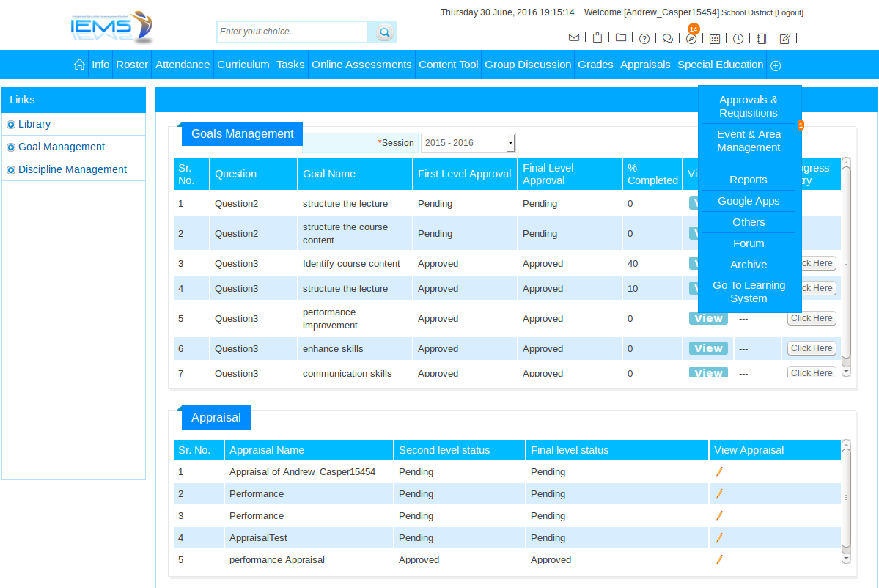Select Others in the dropdown menu

pos(749,223)
